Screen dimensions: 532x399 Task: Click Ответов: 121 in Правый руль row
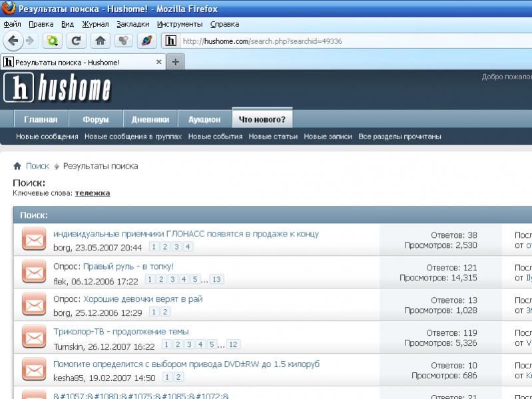pyautogui.click(x=451, y=268)
